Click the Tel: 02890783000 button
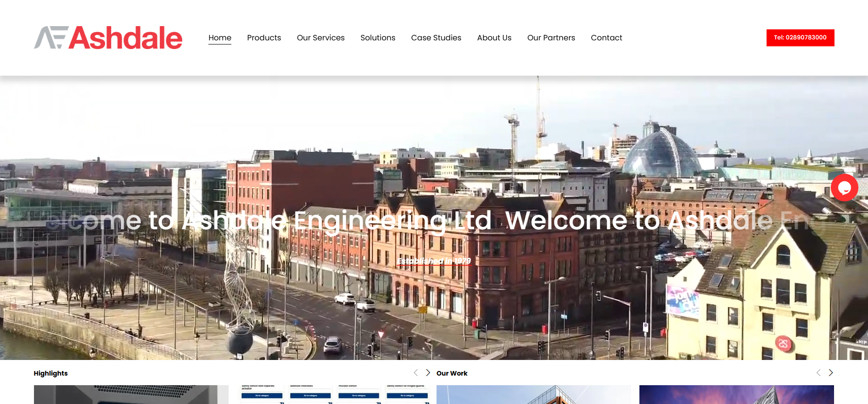 pos(800,38)
